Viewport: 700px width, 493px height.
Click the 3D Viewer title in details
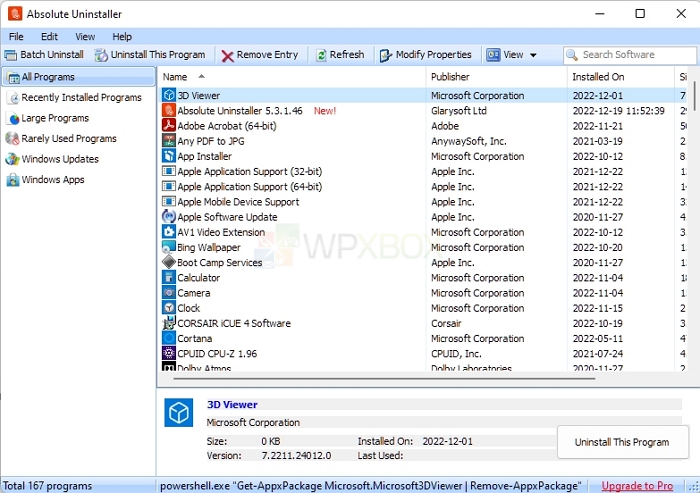(232, 405)
